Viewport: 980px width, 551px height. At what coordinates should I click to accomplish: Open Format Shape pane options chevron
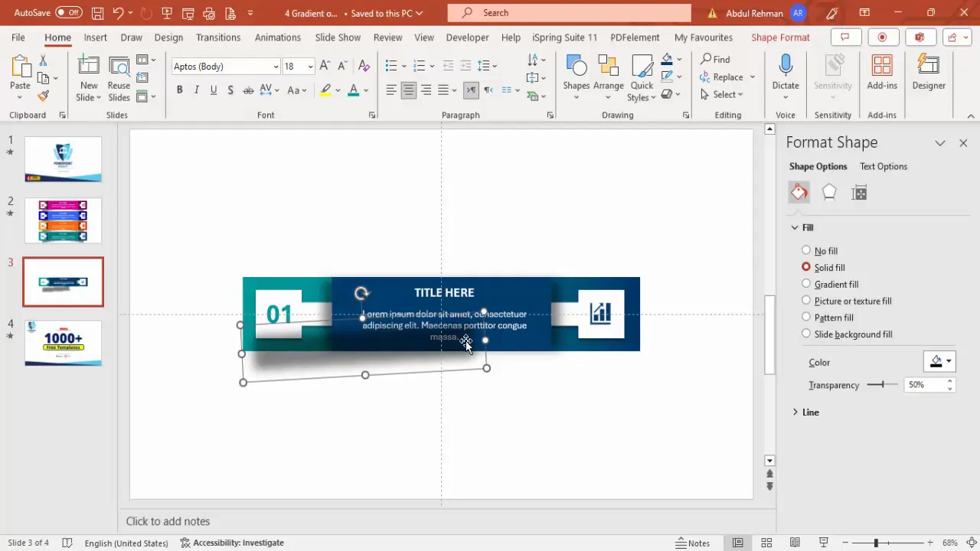pyautogui.click(x=940, y=143)
